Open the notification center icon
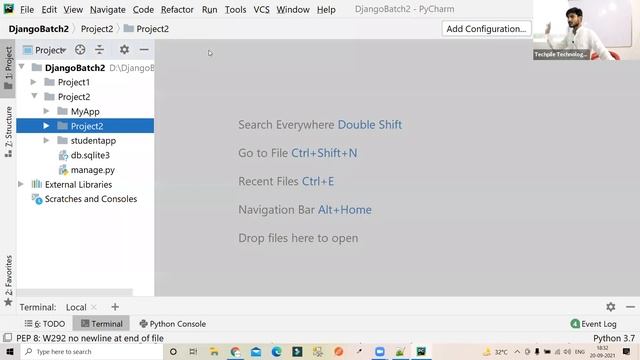The width and height of the screenshot is (640, 360). (627, 351)
